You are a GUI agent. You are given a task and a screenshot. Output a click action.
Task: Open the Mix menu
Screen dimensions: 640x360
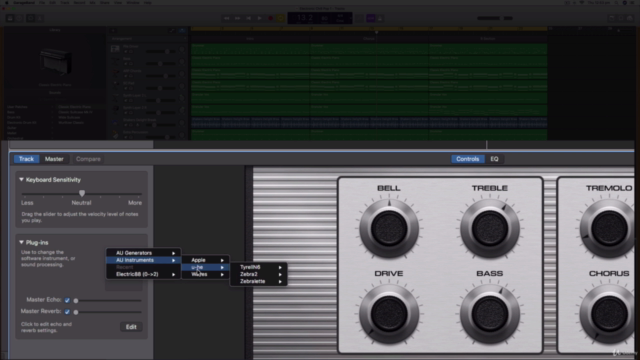coord(93,2)
